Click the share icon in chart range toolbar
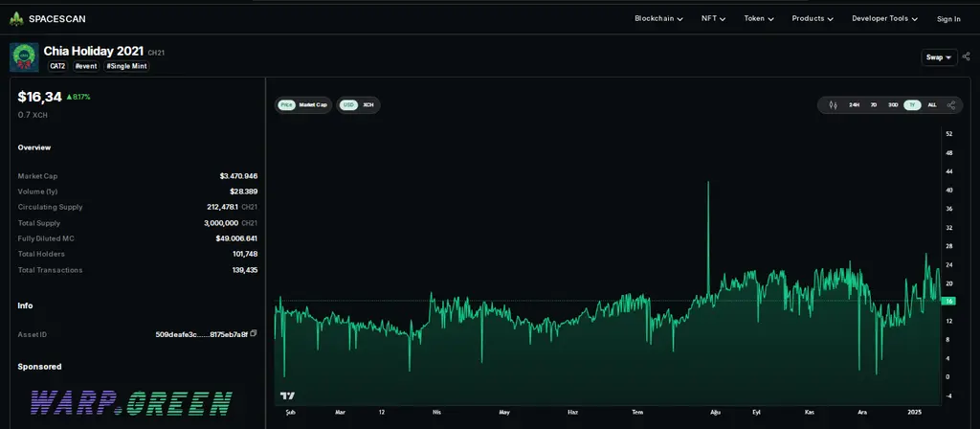Image resolution: width=980 pixels, height=429 pixels. 951,105
